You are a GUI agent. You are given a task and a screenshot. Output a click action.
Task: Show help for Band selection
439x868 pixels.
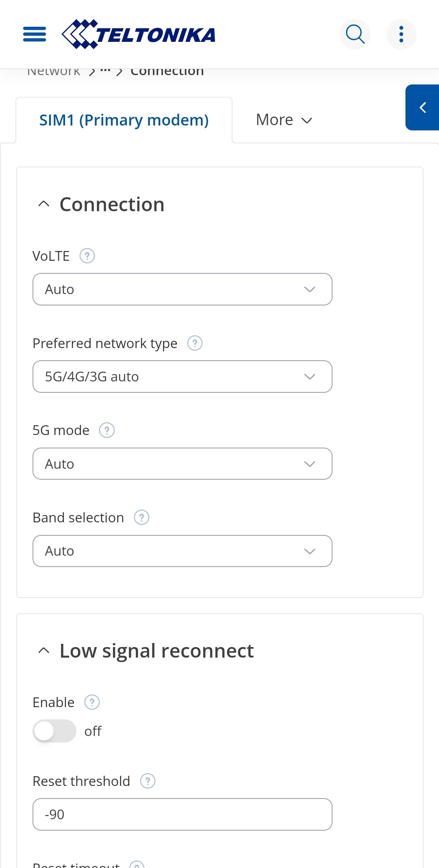[x=141, y=517]
